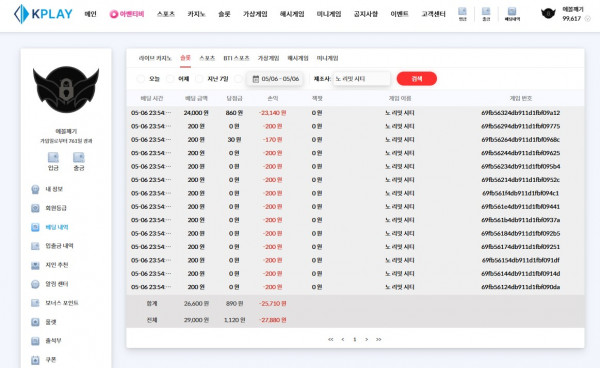Click the 24,000 원 bet amount cell
This screenshot has height=368, width=600.
click(196, 113)
